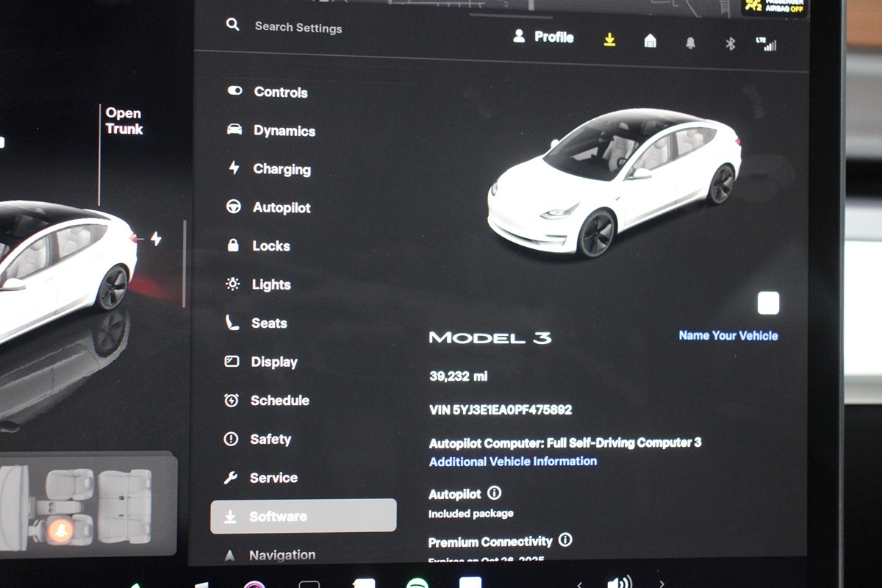This screenshot has height=588, width=882.
Task: Tap the LTE signal strength indicator
Action: point(766,44)
